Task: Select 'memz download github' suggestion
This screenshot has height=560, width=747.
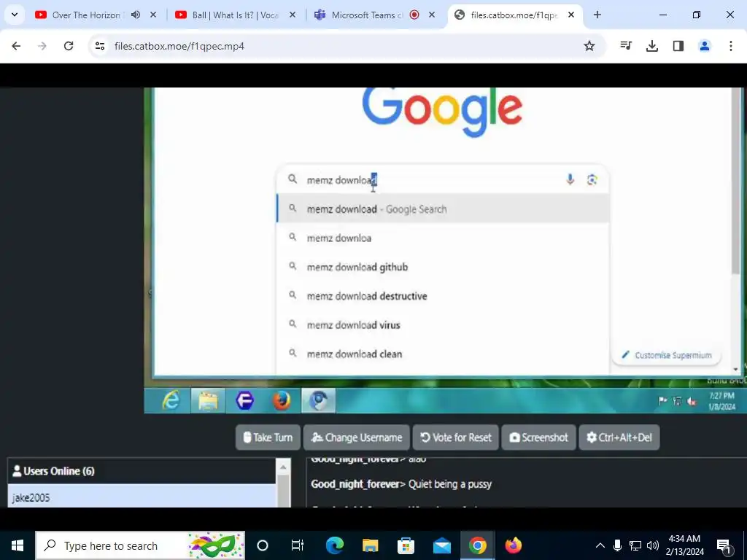Action: [x=443, y=267]
